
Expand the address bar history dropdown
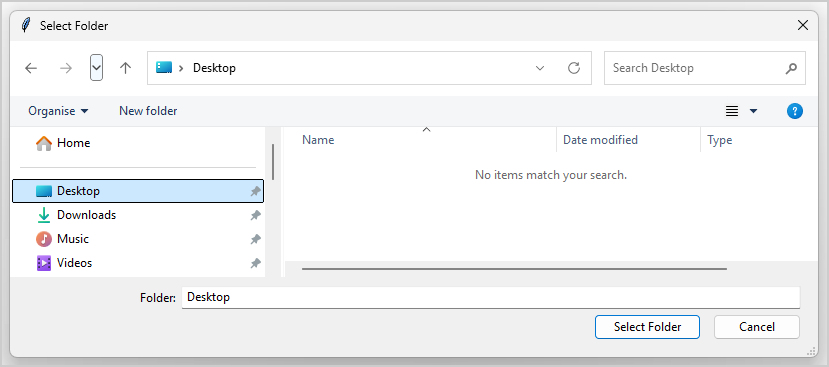pyautogui.click(x=540, y=68)
